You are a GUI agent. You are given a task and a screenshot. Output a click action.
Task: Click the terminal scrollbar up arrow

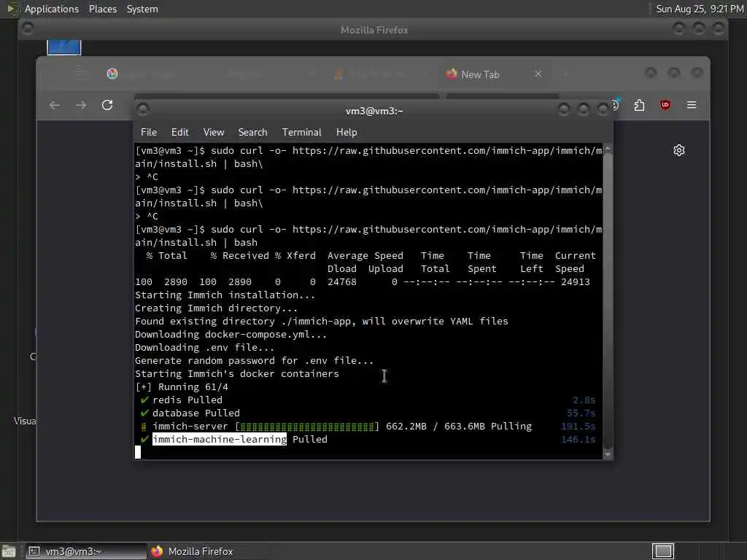tap(608, 149)
